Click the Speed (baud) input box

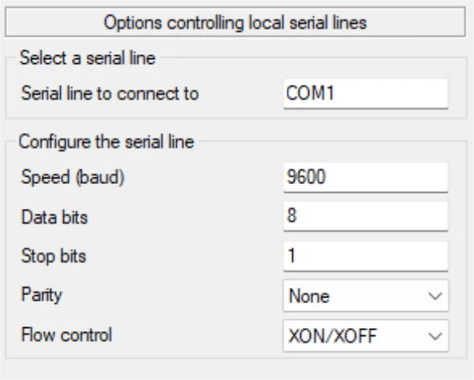click(x=366, y=177)
